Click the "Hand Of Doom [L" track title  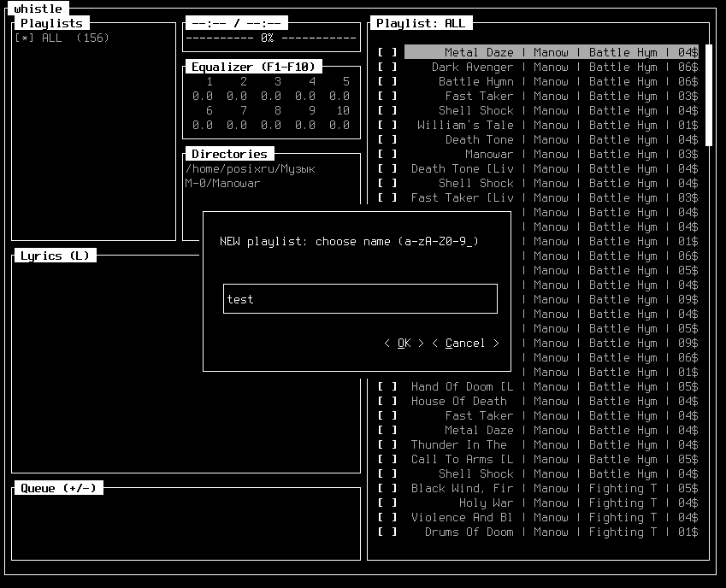tap(462, 387)
